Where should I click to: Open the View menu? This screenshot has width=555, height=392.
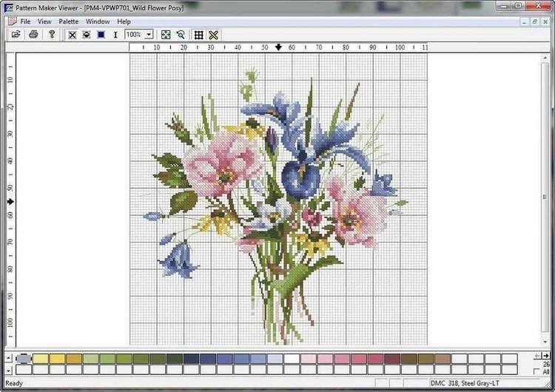pyautogui.click(x=44, y=21)
